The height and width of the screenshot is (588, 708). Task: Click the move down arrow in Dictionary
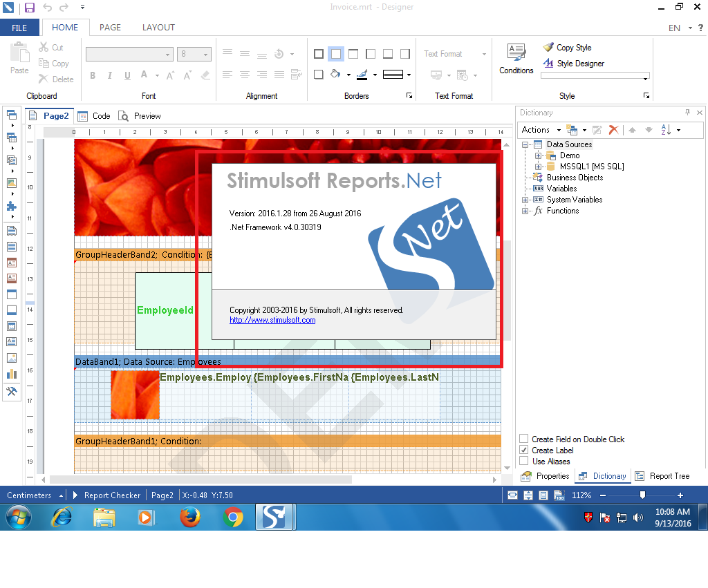649,130
